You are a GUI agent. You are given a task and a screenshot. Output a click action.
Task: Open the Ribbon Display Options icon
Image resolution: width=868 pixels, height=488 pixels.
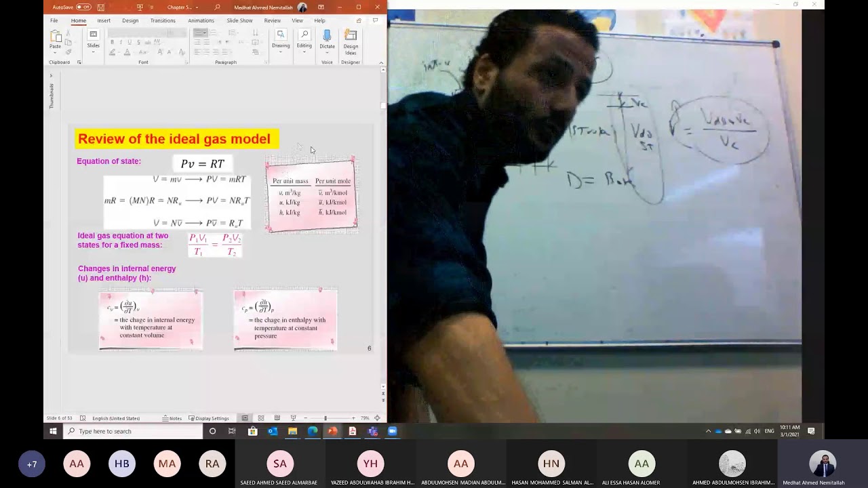(x=321, y=7)
